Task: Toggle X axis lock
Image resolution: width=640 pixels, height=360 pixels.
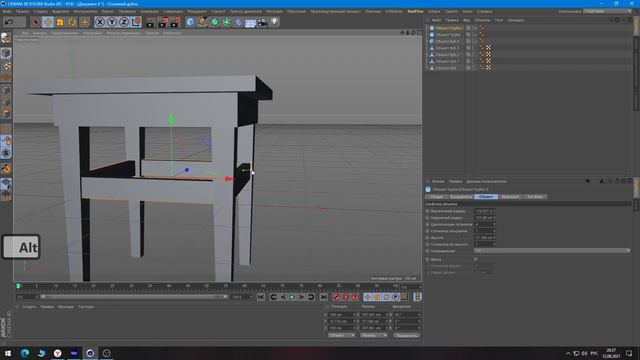Action: (100, 22)
